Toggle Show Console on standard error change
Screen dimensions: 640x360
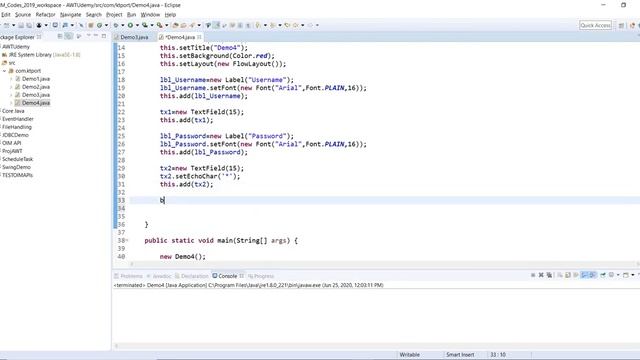click(x=593, y=275)
